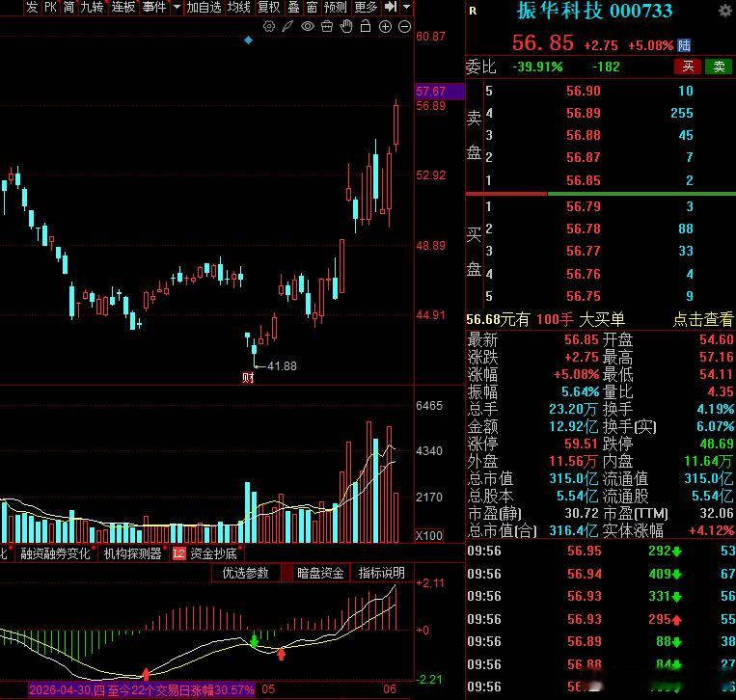The width and height of the screenshot is (736, 700).
Task: Click the purple date range status text
Action: point(142,689)
